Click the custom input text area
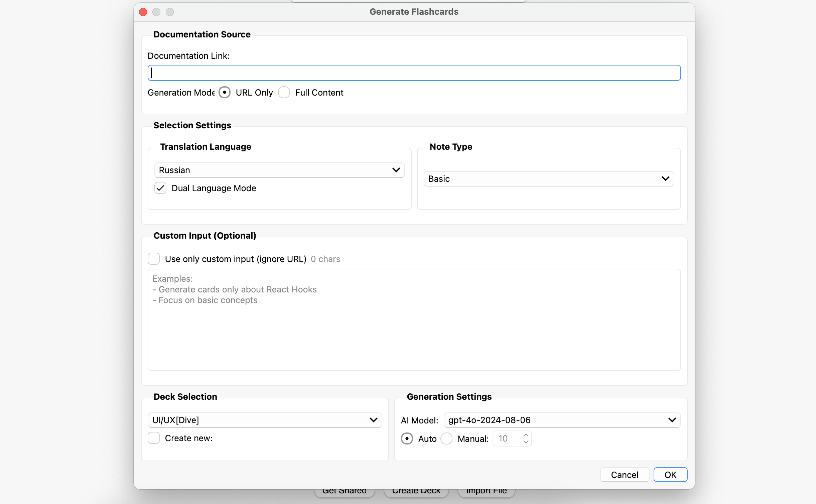This screenshot has width=816, height=504. pos(414,320)
